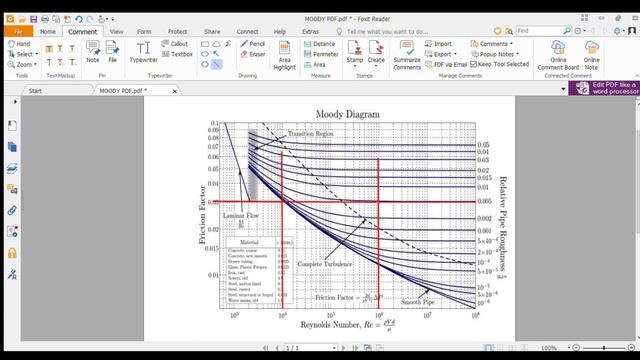
Task: Expand the Export comments dropdown
Action: (x=455, y=54)
